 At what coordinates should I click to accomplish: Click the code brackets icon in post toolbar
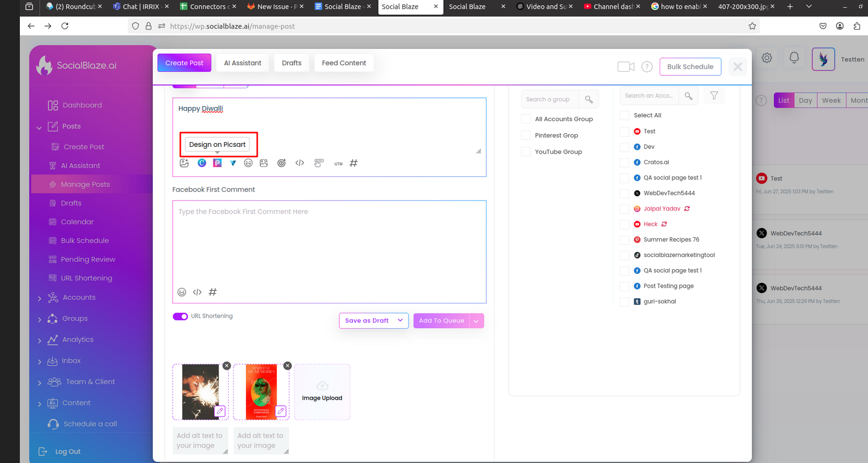pos(300,163)
